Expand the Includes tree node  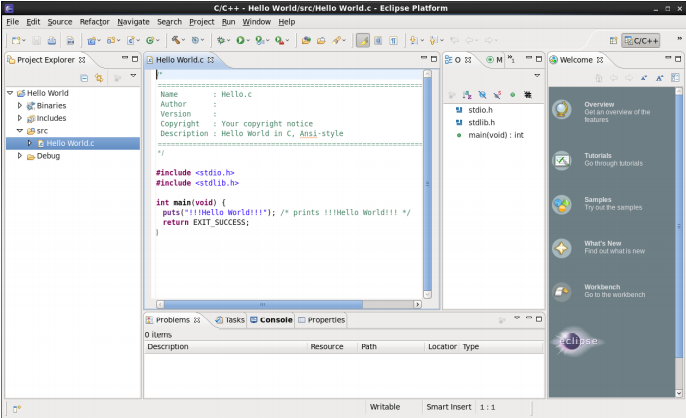[x=20, y=118]
